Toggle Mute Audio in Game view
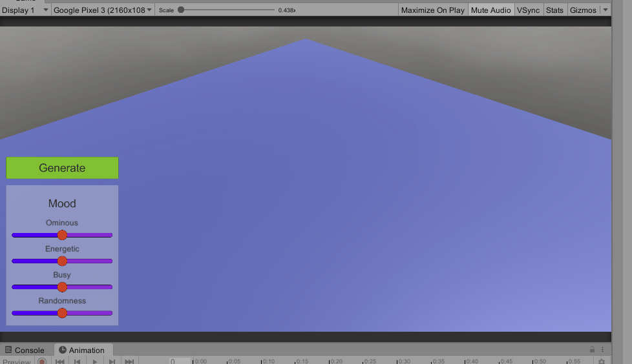This screenshot has height=364, width=632. point(490,10)
